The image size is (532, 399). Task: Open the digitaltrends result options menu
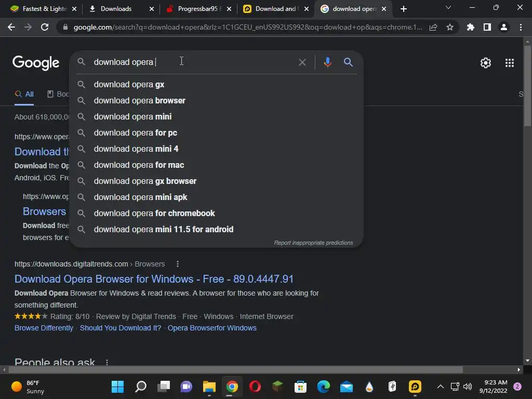coord(178,264)
